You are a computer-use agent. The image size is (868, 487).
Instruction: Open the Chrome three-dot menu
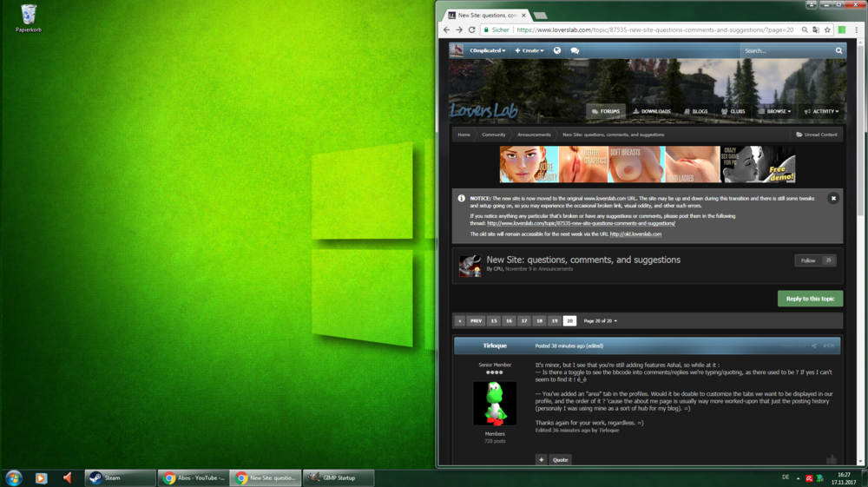pyautogui.click(x=856, y=30)
